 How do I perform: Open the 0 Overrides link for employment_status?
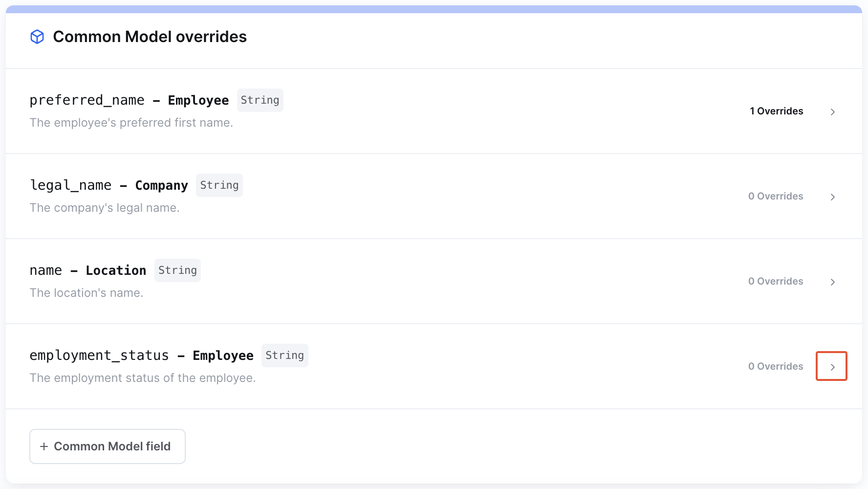coord(776,366)
